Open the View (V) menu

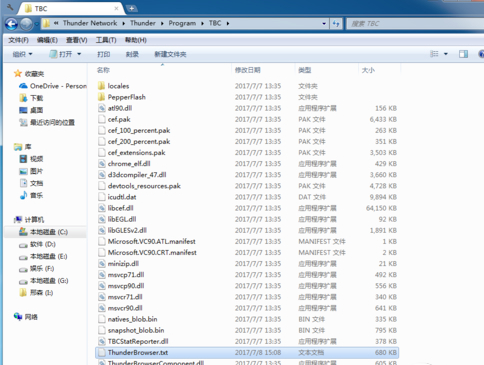coord(76,40)
